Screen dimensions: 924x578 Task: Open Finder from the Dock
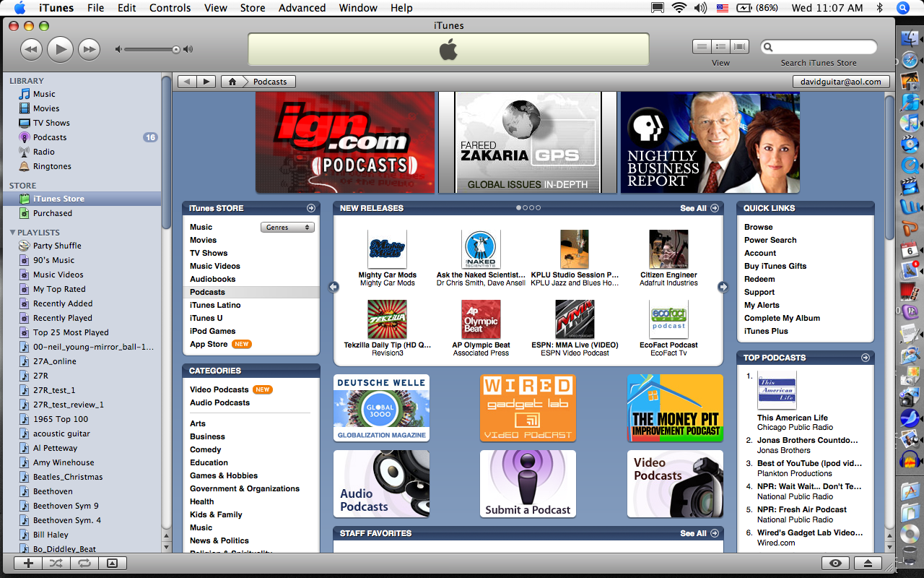pyautogui.click(x=910, y=38)
